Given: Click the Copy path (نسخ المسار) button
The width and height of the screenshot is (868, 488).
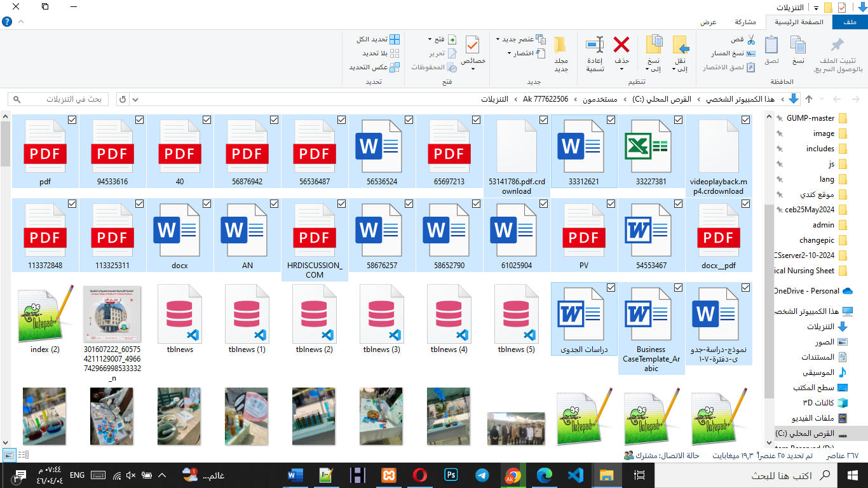Looking at the screenshot, I should (734, 53).
